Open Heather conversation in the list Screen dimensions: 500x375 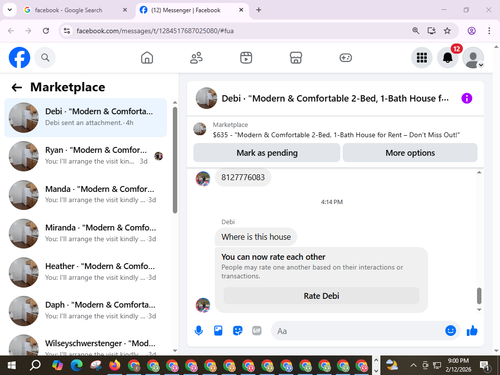coord(86,272)
